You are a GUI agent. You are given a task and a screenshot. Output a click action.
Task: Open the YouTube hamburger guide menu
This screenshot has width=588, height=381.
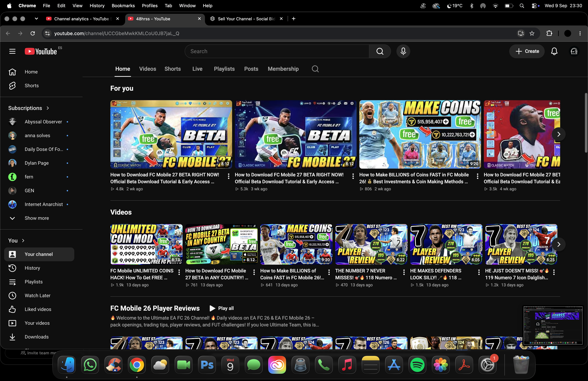(x=12, y=51)
